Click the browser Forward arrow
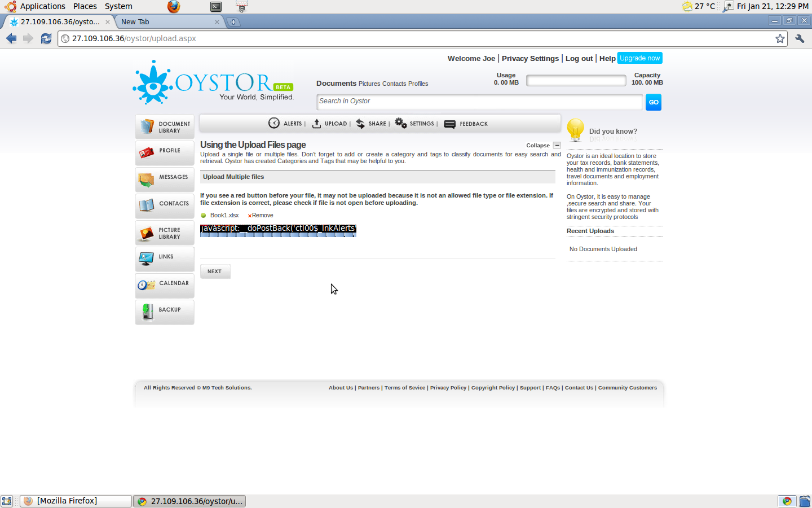 [x=28, y=38]
